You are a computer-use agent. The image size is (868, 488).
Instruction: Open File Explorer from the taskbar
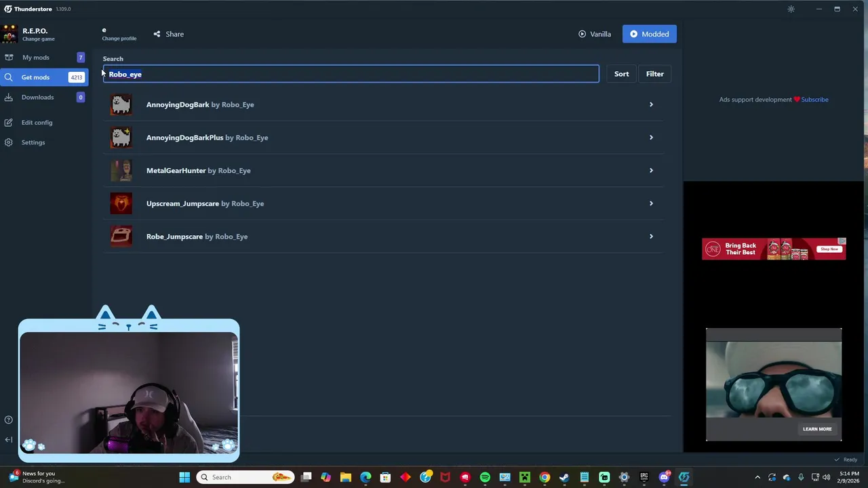tap(346, 477)
